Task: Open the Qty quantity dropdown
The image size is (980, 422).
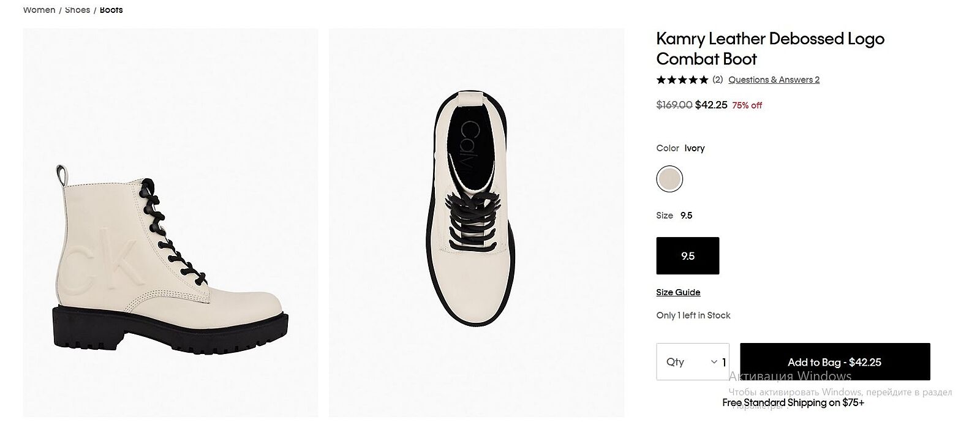Action: (x=692, y=362)
